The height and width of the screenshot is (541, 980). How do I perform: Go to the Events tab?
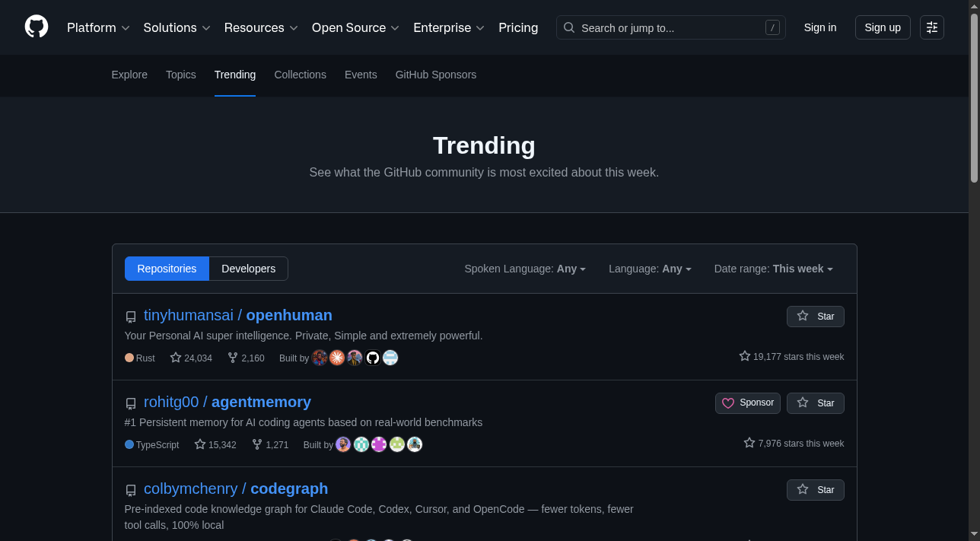(x=361, y=75)
